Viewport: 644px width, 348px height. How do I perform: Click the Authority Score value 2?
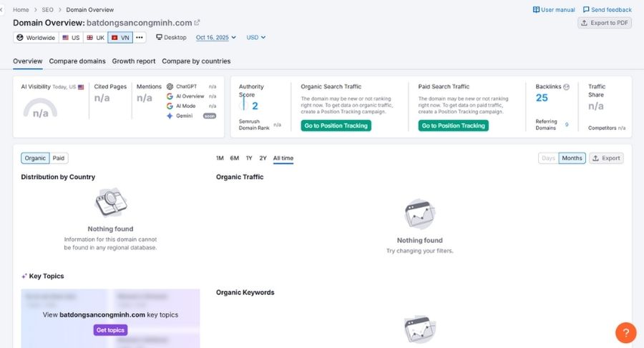click(x=255, y=106)
